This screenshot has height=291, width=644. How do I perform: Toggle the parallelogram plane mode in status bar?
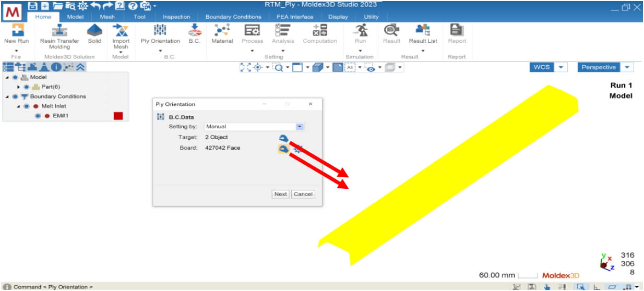pos(612,286)
